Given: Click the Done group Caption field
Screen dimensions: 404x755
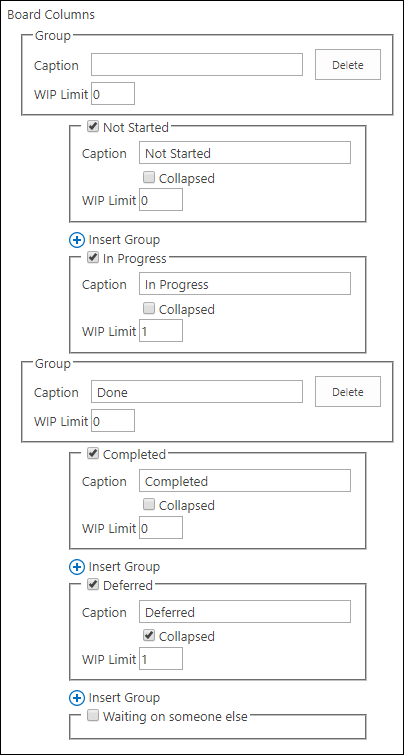Looking at the screenshot, I should (x=197, y=392).
